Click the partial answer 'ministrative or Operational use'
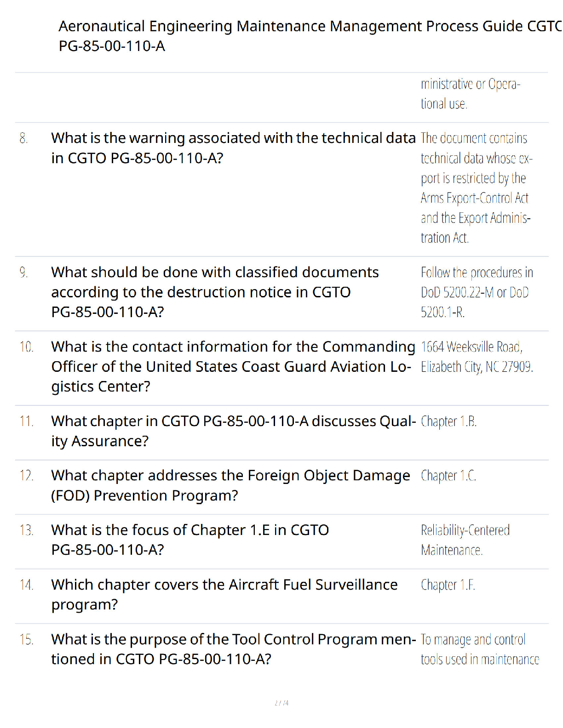Viewport: 563px width, 728px height. [x=470, y=94]
